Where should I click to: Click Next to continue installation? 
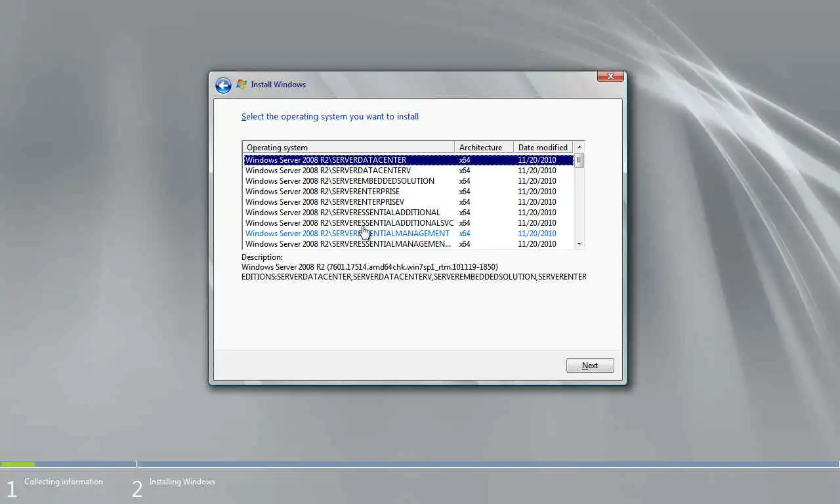[590, 366]
